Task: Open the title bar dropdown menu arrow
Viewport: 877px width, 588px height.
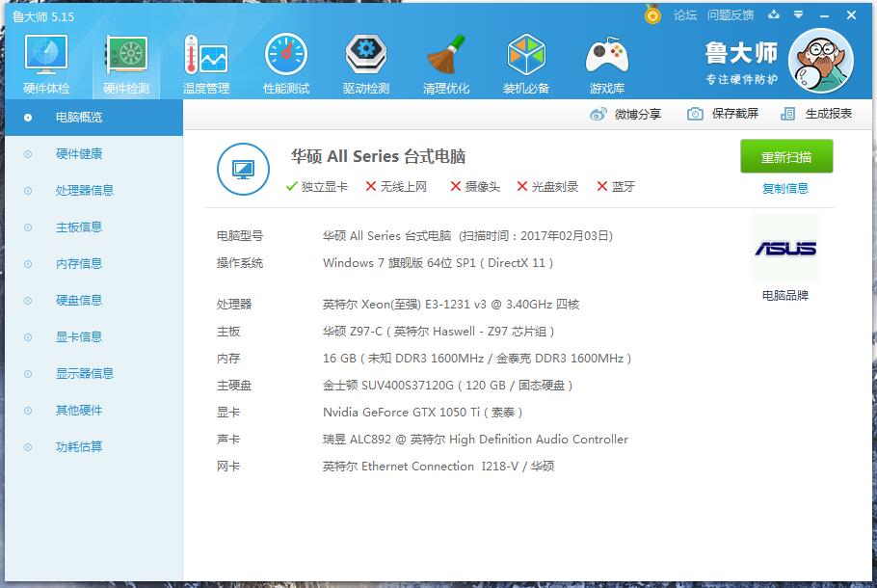Action: tap(799, 15)
